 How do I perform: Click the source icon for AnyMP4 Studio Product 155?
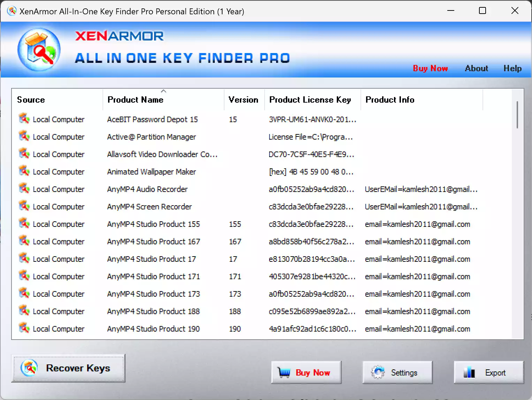point(24,223)
